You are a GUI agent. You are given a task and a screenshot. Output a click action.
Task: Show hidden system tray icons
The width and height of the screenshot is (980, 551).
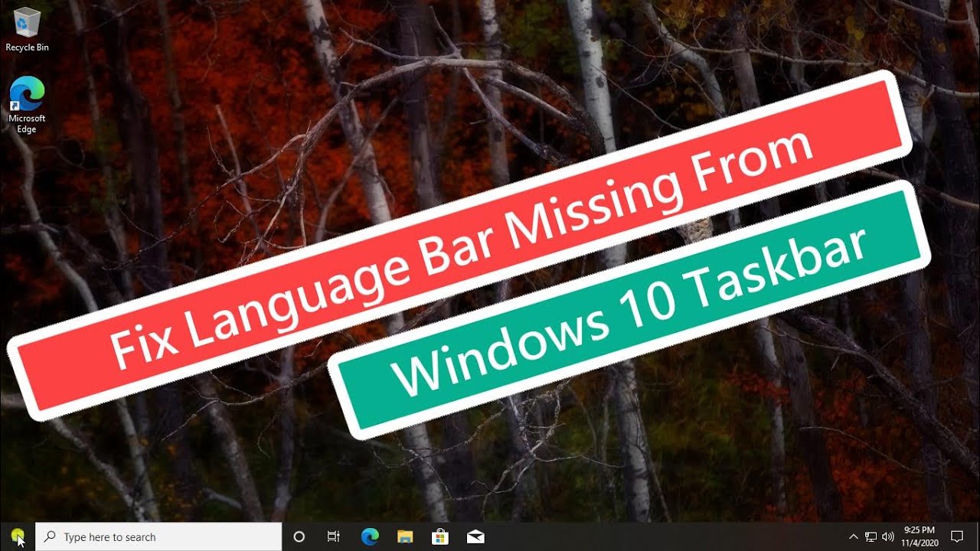coord(854,537)
